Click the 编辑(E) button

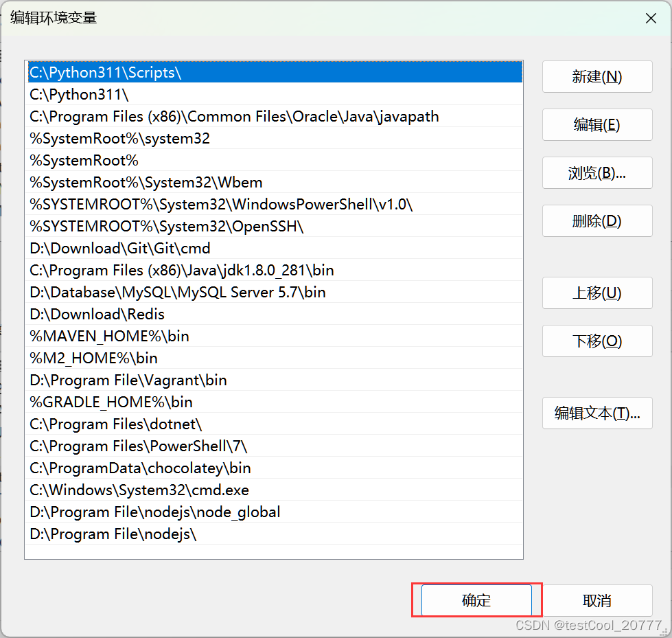596,124
